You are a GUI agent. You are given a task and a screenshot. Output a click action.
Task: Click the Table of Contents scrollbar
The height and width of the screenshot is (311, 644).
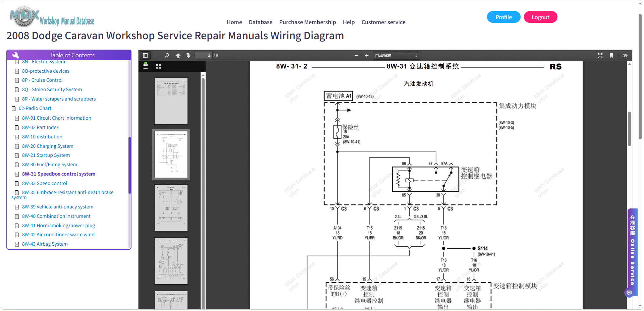130,165
